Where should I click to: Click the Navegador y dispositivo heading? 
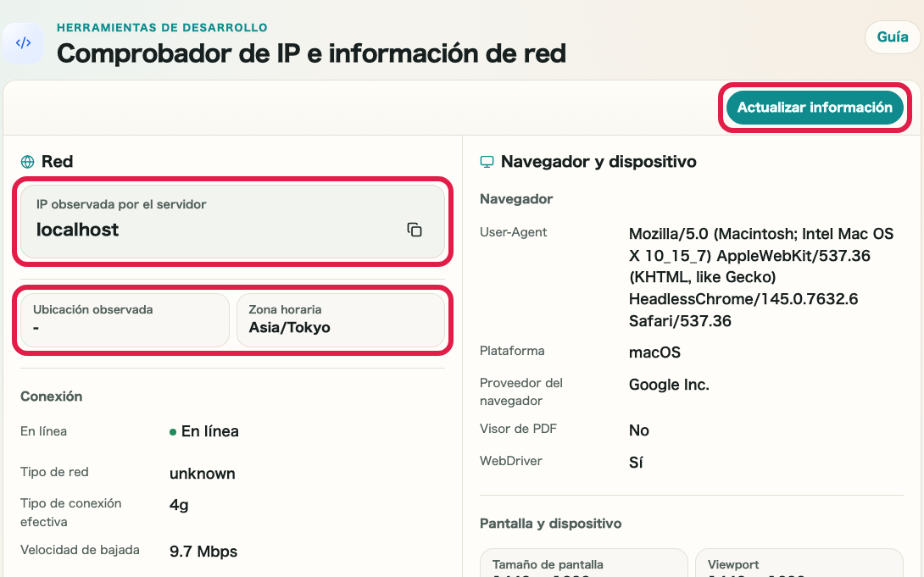pos(598,162)
